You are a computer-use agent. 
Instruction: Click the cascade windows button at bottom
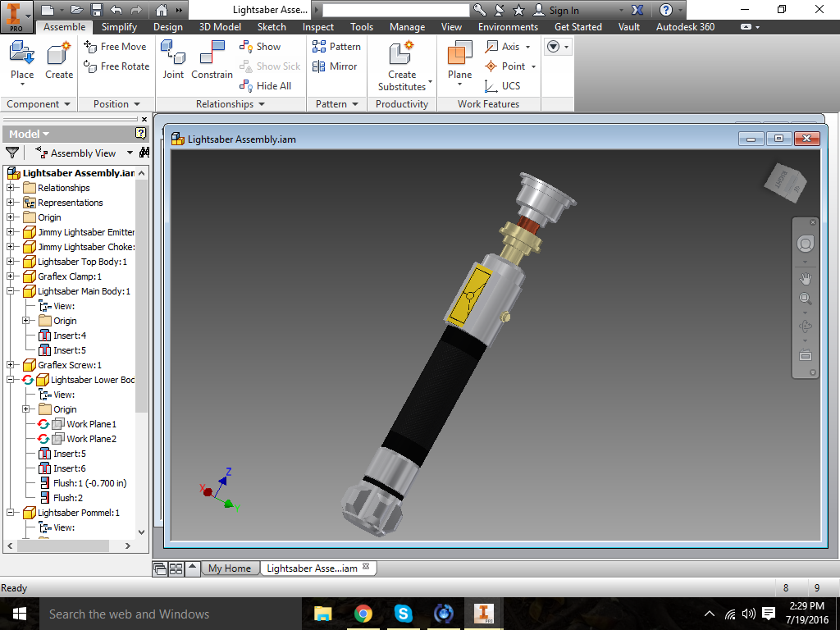(160, 569)
